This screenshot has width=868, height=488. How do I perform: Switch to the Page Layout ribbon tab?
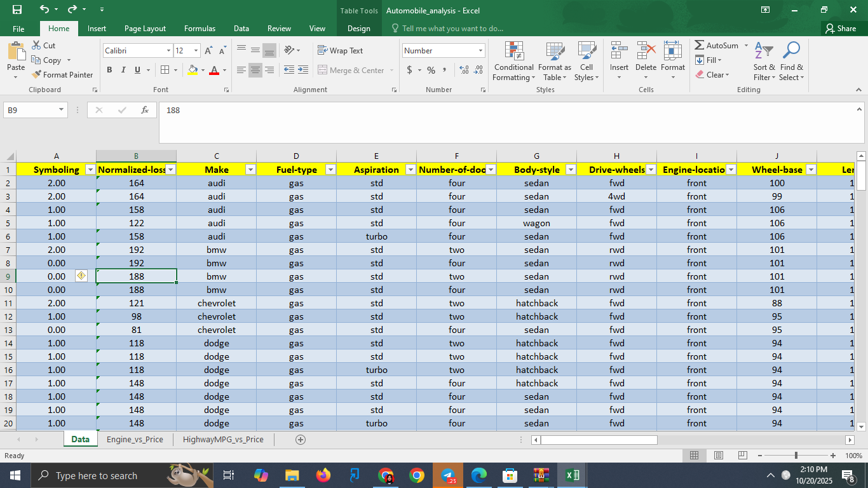[x=145, y=29]
